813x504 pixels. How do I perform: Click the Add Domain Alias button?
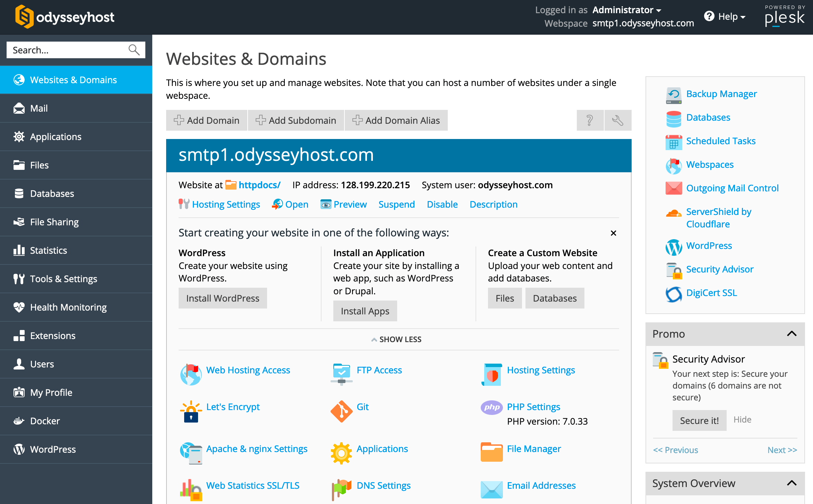[x=396, y=120]
